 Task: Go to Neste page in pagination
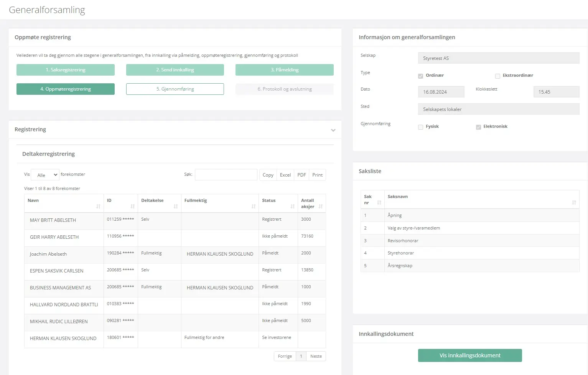click(316, 356)
